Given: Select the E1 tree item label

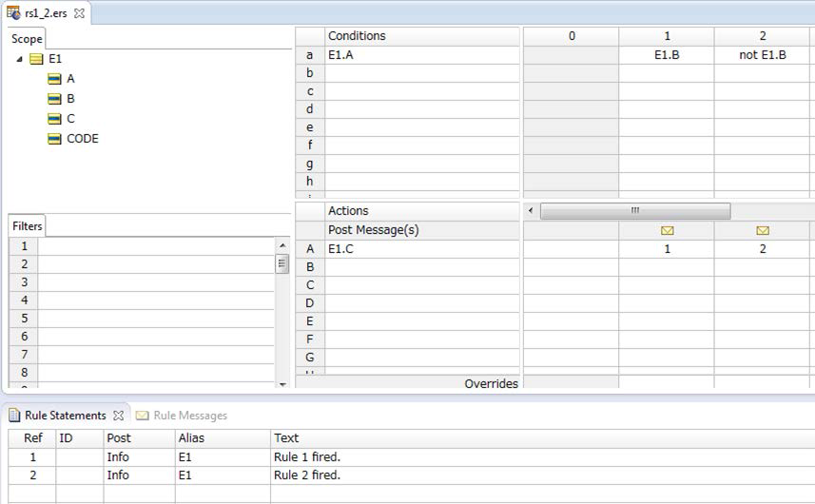Looking at the screenshot, I should 55,59.
